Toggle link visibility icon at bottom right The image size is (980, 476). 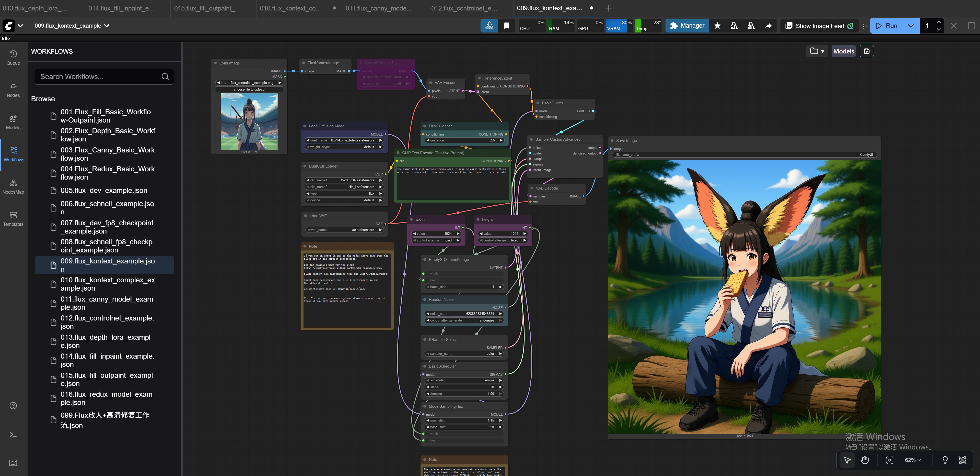tap(962, 460)
